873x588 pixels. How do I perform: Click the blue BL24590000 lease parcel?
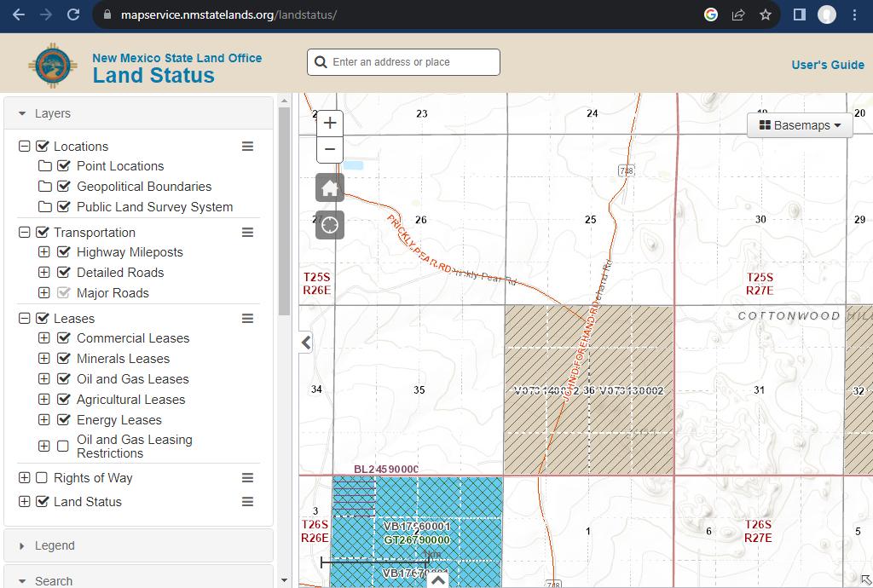pos(354,497)
